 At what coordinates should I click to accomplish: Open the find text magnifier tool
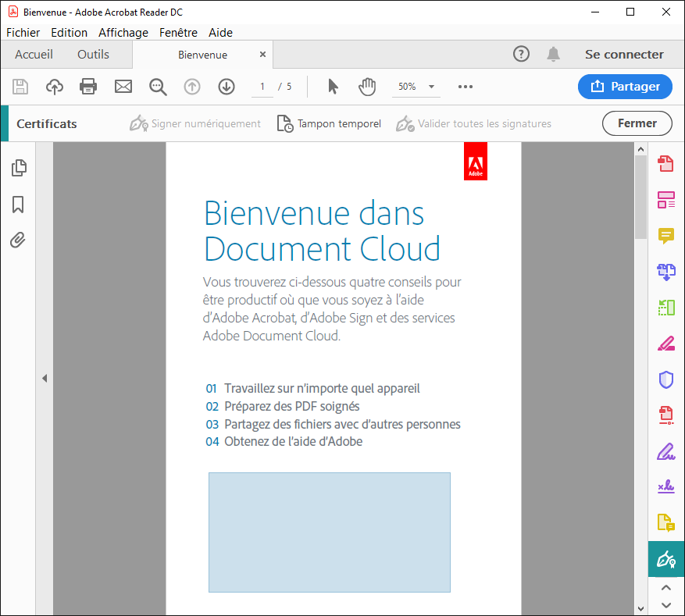[x=158, y=87]
